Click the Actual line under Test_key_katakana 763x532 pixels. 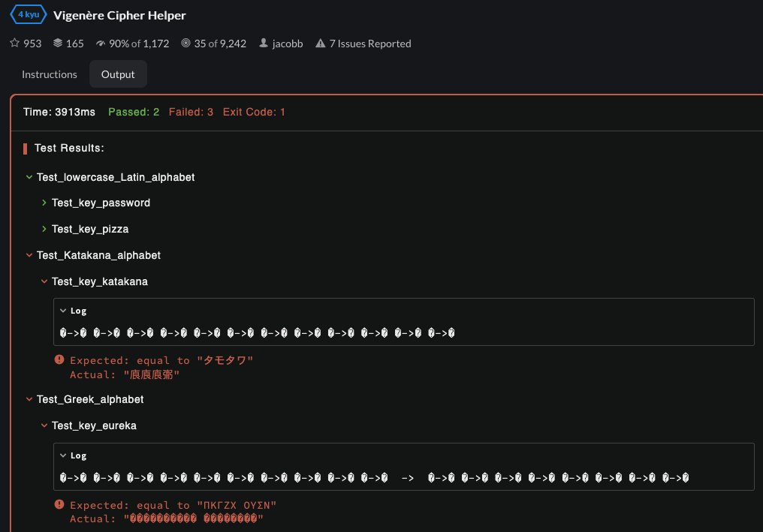pyautogui.click(x=125, y=374)
